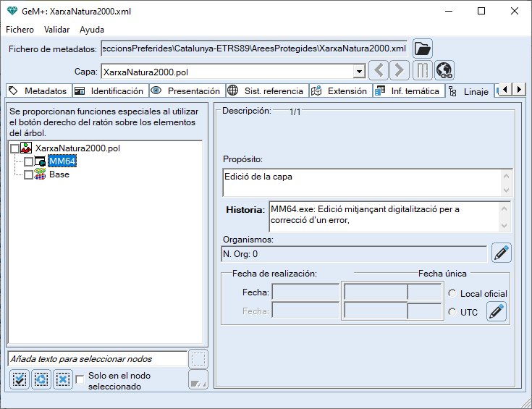Tick the Base node checkbox

[x=28, y=174]
